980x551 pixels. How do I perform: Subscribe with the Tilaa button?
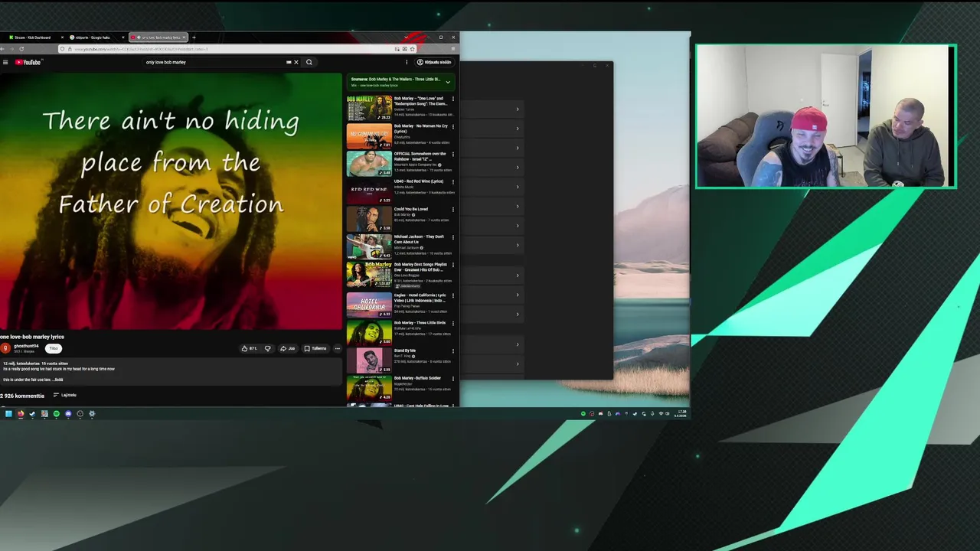click(54, 348)
